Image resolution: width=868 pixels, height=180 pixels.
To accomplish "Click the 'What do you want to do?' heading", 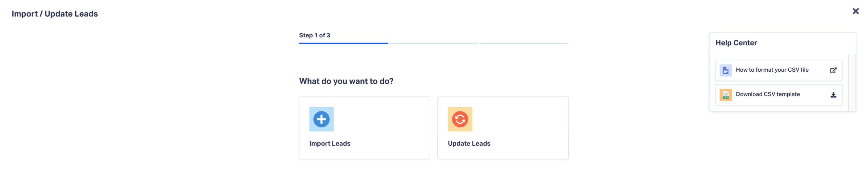I will [x=346, y=81].
